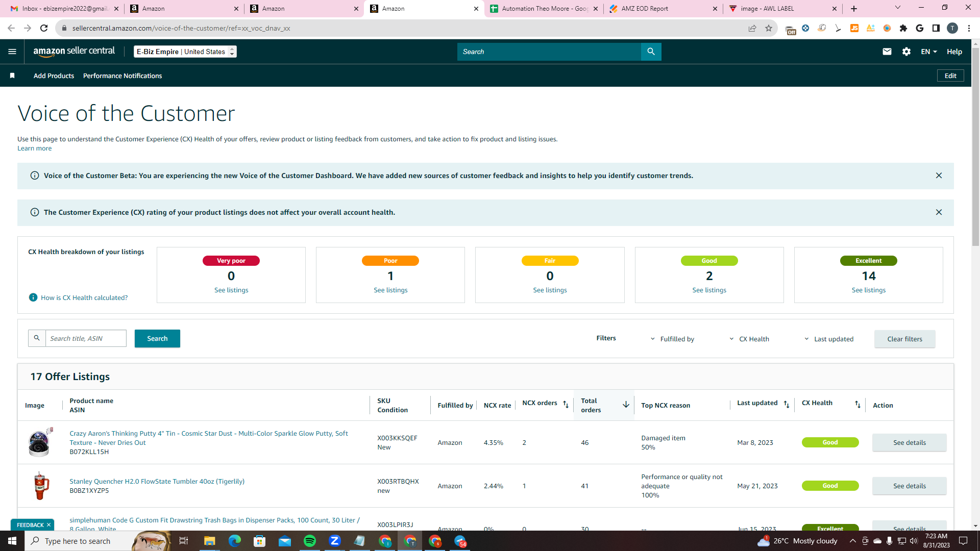Show hidden system tray icons
This screenshot has height=551, width=980.
click(x=853, y=541)
